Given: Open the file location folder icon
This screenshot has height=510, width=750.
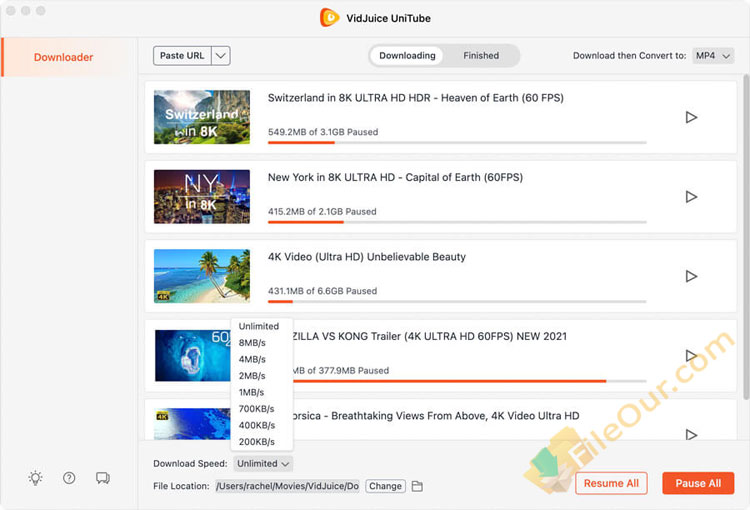Looking at the screenshot, I should click(x=418, y=486).
